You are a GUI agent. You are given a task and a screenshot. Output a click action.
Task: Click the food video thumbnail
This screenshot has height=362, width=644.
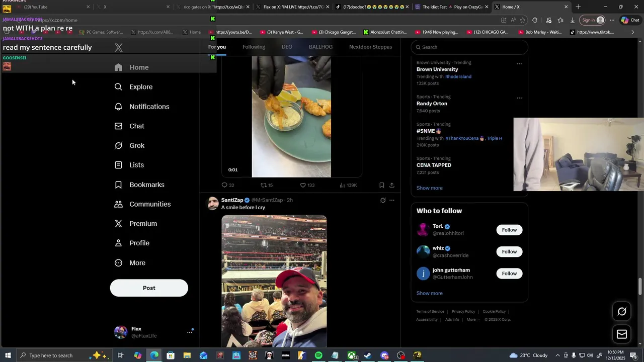pos(291,117)
